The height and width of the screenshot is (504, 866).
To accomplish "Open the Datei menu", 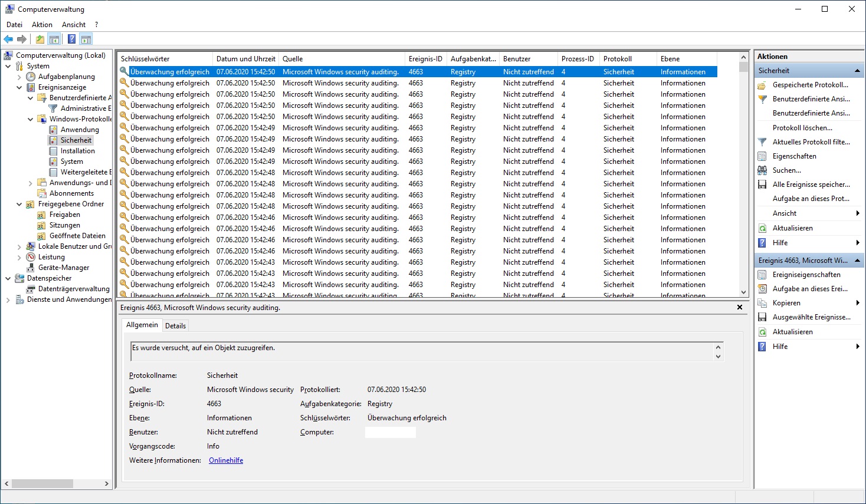I will 14,25.
